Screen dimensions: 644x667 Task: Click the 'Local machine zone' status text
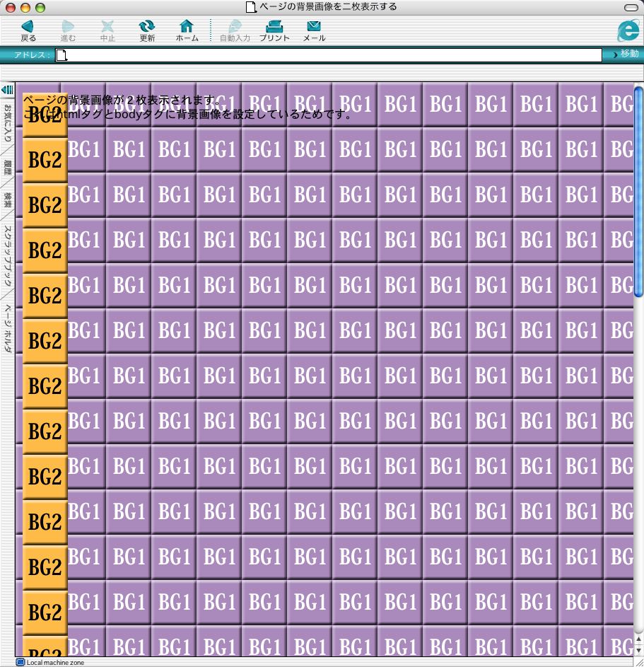(55, 662)
